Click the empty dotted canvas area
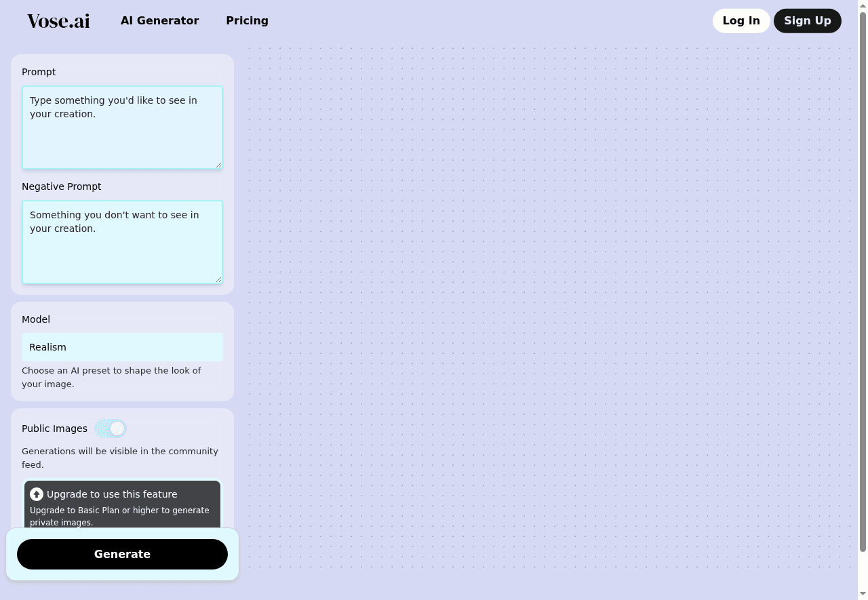The height and width of the screenshot is (600, 868). [549, 305]
